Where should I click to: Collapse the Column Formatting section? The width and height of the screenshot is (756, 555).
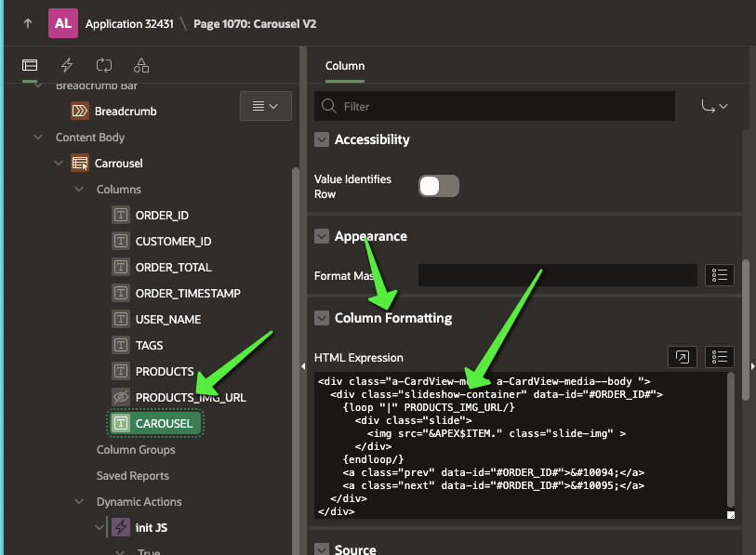point(322,318)
